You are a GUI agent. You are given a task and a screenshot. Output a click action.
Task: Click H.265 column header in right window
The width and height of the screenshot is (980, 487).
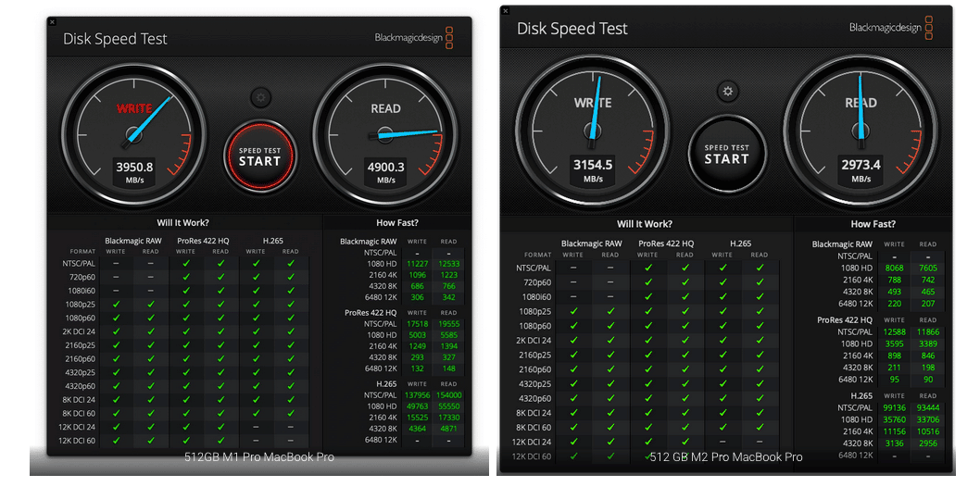(741, 243)
